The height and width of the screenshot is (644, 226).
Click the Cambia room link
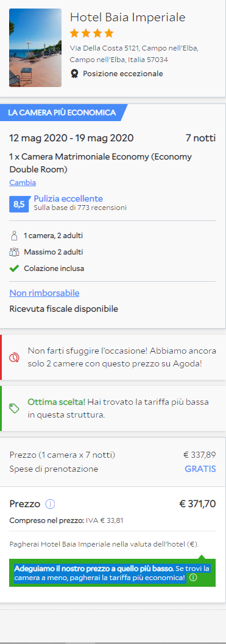pyautogui.click(x=23, y=183)
